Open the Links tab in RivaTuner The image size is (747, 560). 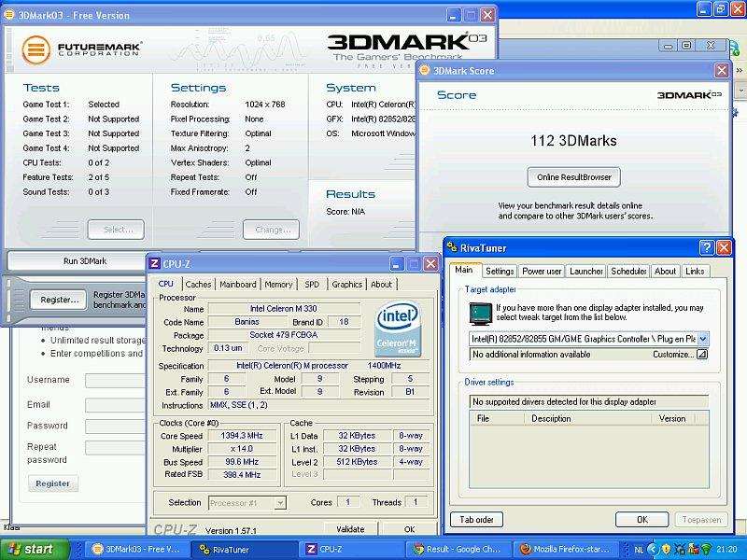click(695, 271)
